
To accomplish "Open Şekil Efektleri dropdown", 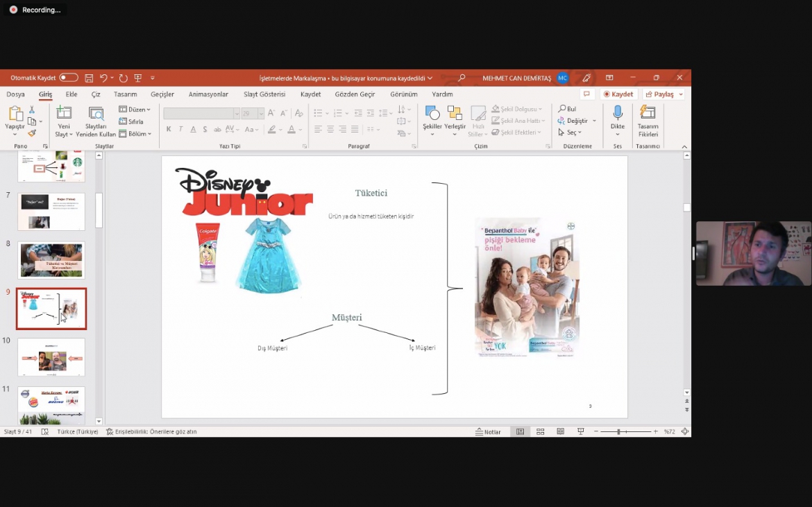I will pyautogui.click(x=516, y=132).
